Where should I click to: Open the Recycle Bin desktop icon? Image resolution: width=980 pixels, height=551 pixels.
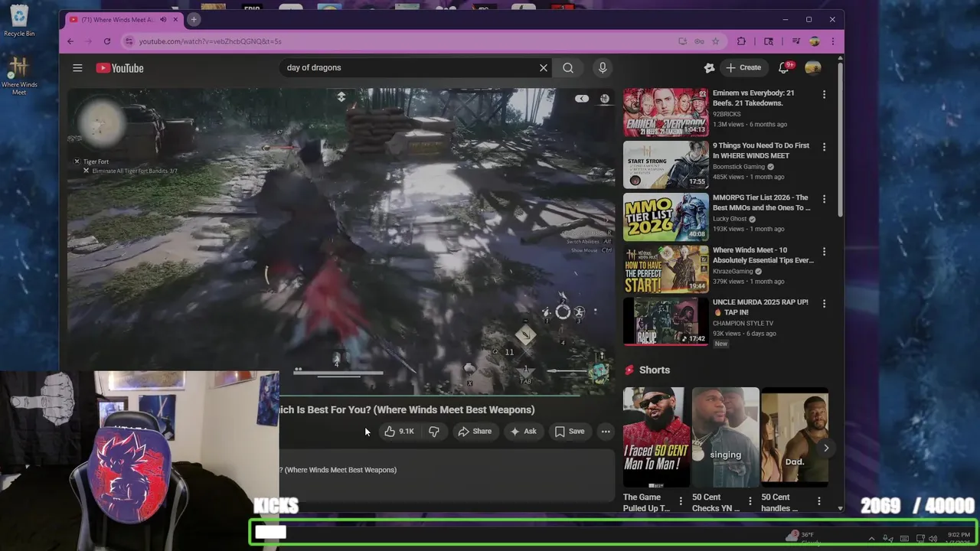[x=19, y=21]
